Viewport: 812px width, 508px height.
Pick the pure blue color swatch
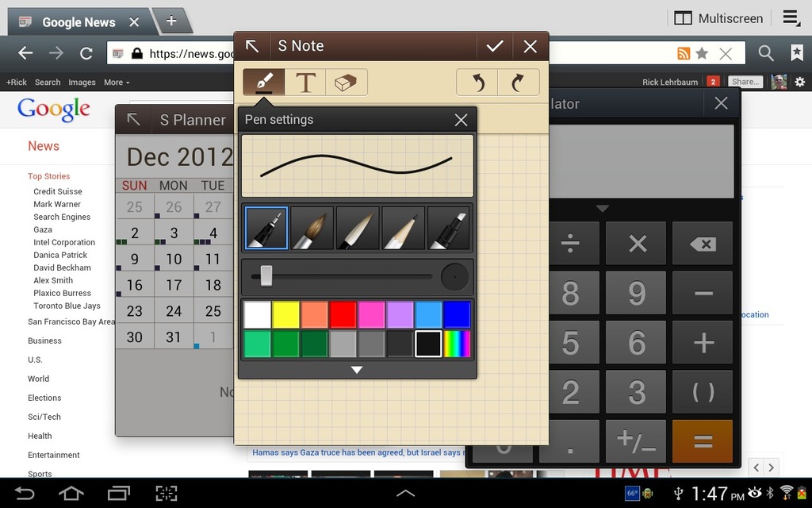click(457, 314)
